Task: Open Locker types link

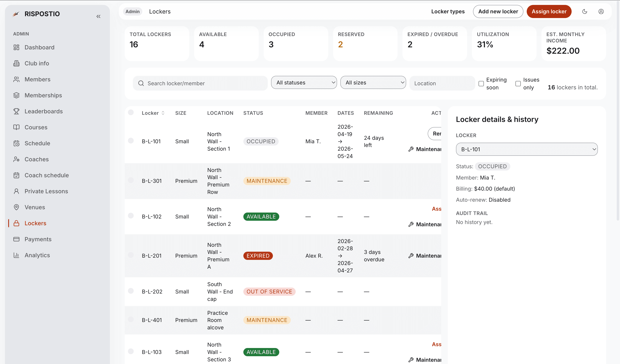Action: click(448, 11)
